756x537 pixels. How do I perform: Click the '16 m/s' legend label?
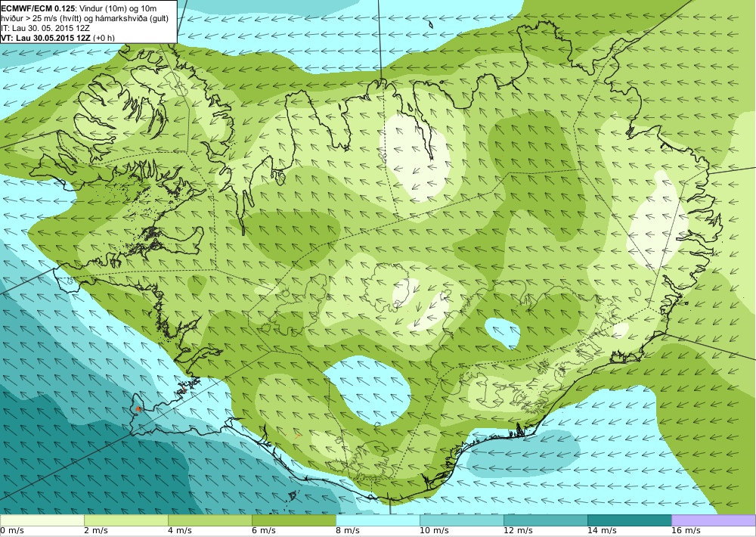(685, 531)
